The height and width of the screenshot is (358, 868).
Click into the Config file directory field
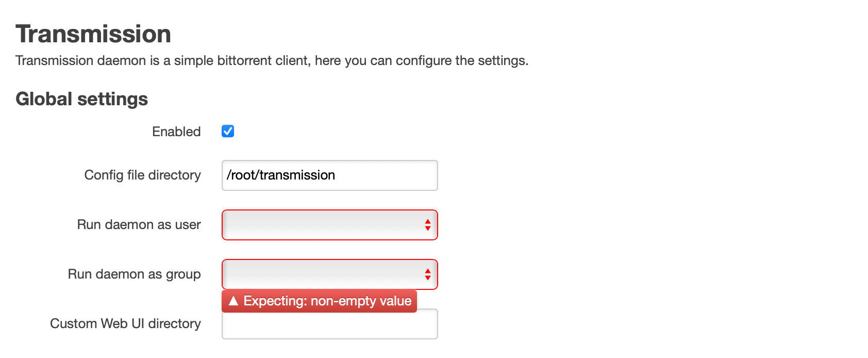330,175
